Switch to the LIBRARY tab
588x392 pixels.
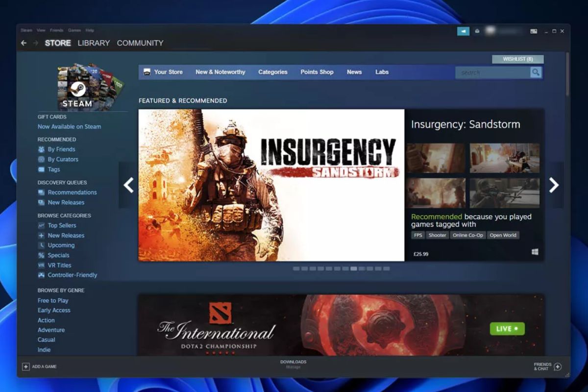pos(94,43)
